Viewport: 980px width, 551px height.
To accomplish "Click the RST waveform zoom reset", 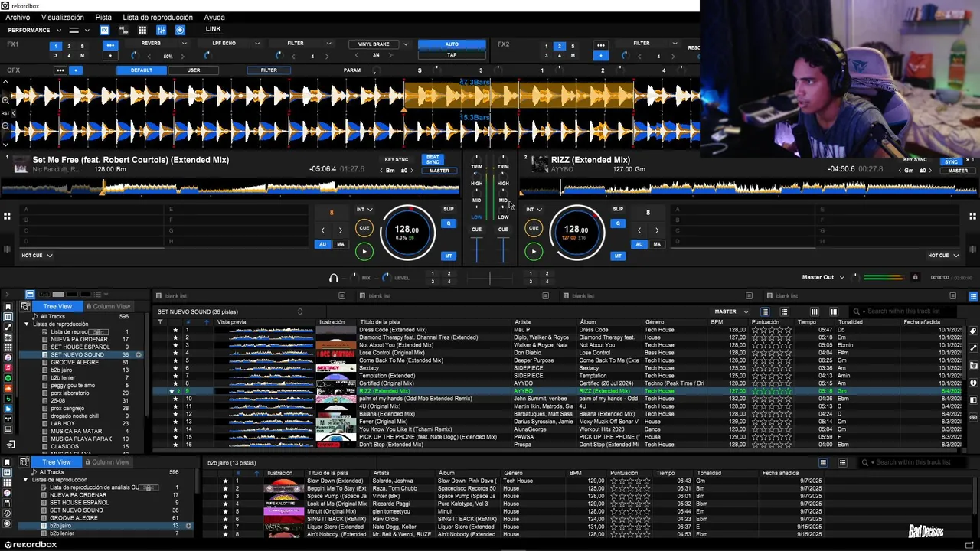I will tap(5, 113).
